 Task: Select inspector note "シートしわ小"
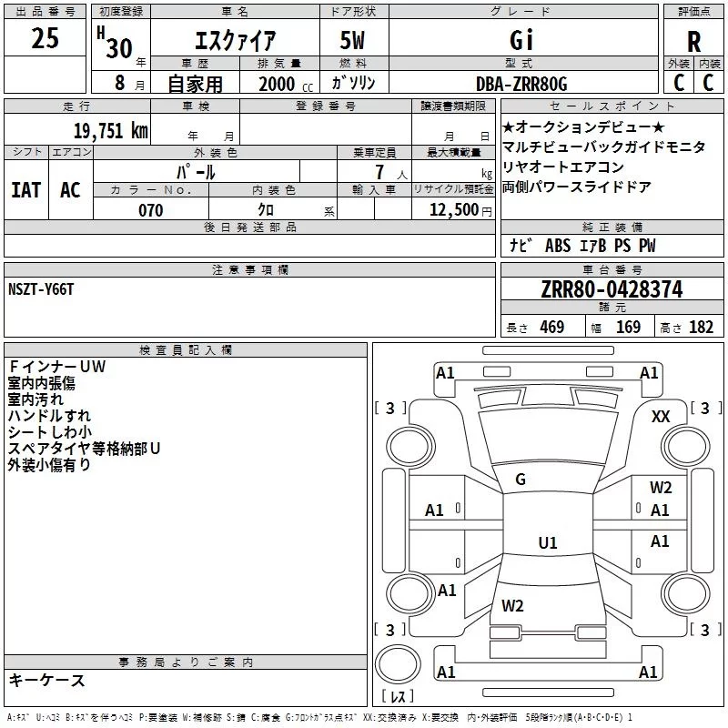[50, 431]
